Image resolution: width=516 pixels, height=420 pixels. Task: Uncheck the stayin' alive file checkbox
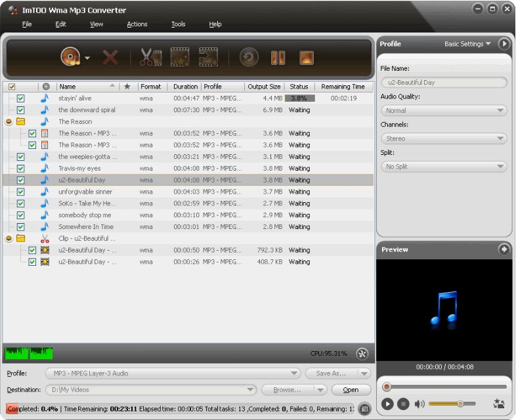20,98
